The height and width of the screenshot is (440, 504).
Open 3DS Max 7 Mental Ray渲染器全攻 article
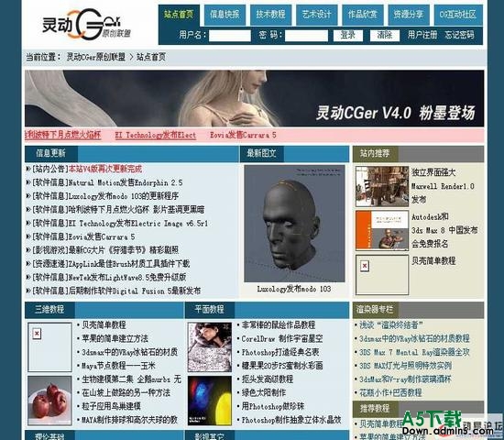pos(414,352)
